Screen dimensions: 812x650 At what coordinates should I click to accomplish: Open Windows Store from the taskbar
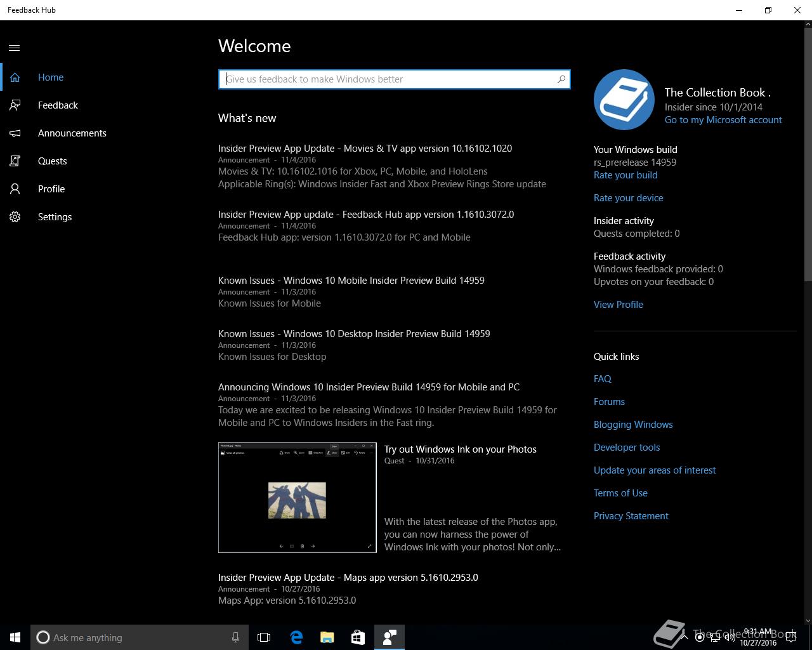(x=358, y=637)
